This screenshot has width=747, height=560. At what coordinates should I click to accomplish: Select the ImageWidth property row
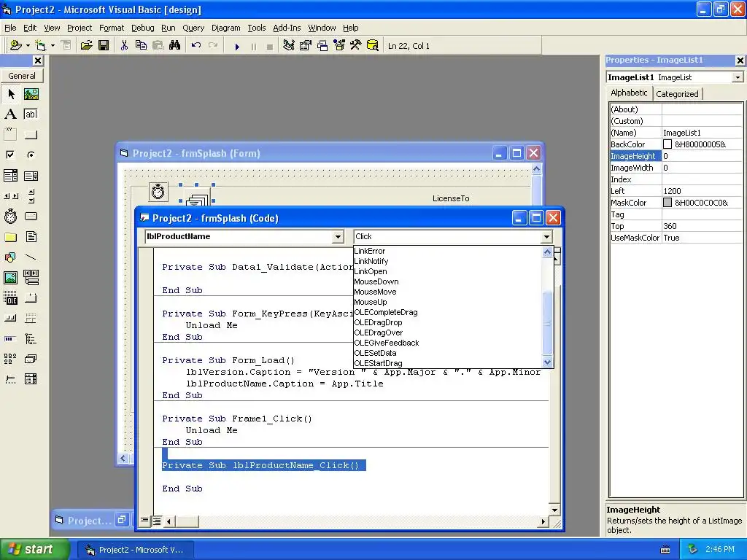pos(676,168)
